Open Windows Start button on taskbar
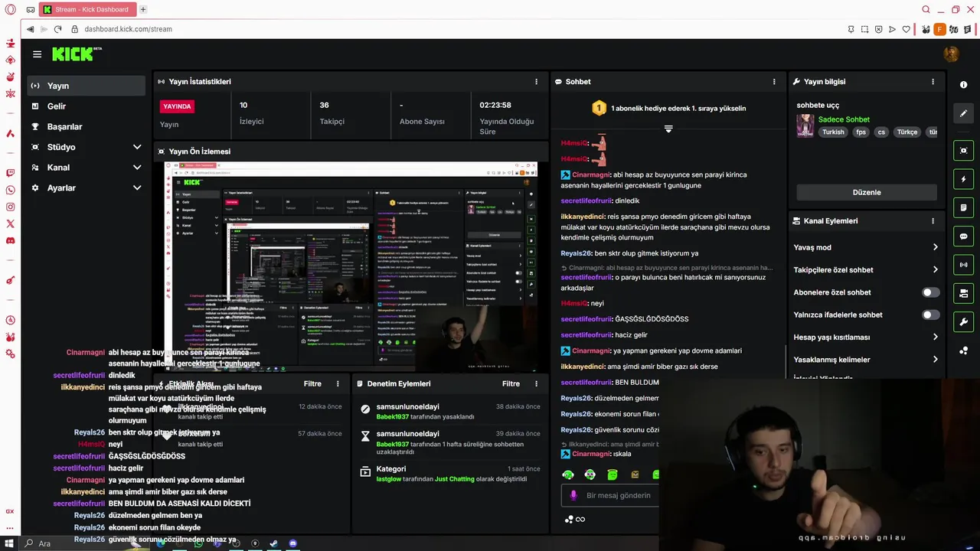The image size is (980, 551). click(x=9, y=543)
